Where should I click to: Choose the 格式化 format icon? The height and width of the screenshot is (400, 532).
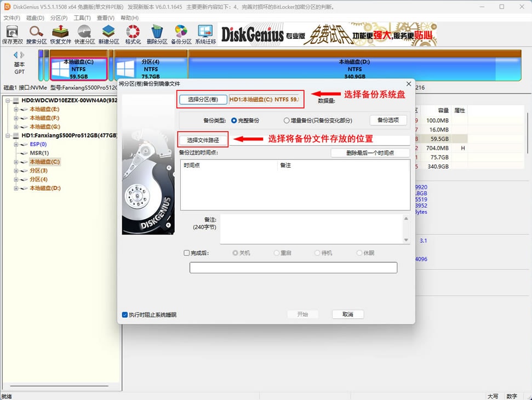(x=133, y=34)
